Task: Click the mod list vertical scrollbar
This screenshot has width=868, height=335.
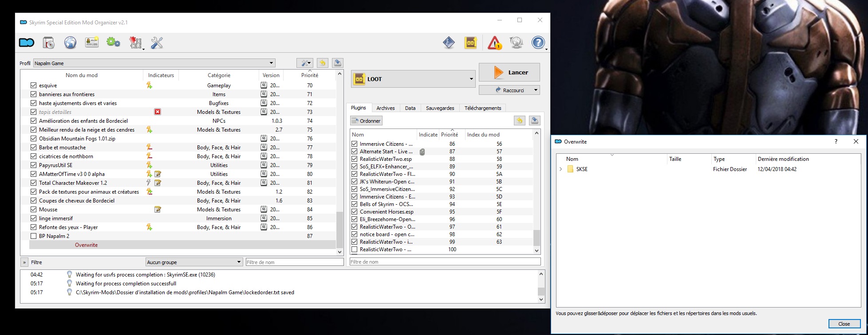Action: tap(340, 230)
